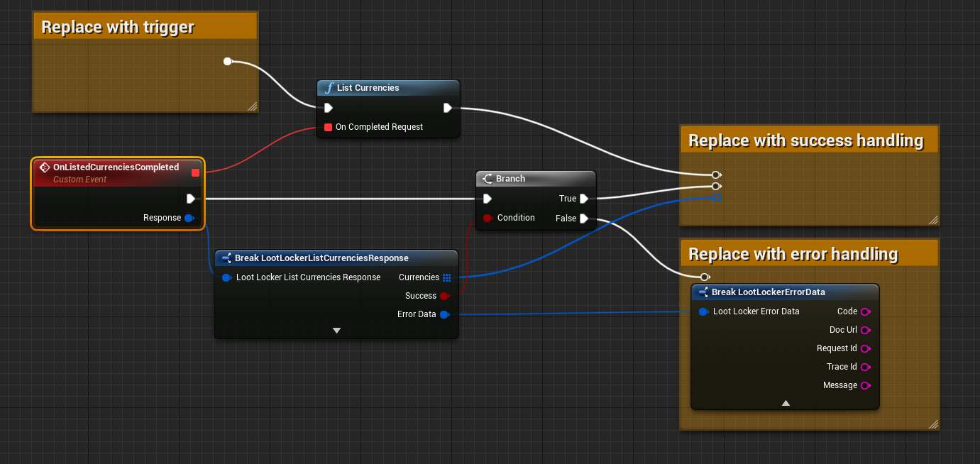Click the Trace Id output pin
Screen dimensions: 980x464
click(x=865, y=367)
